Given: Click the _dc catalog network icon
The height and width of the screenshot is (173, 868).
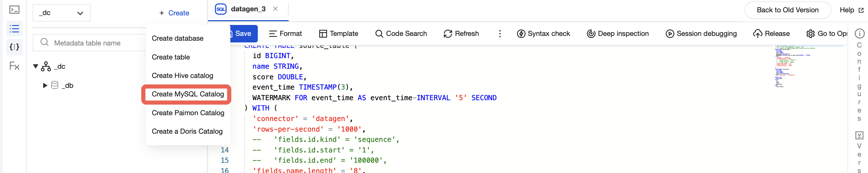Looking at the screenshot, I should click(x=46, y=66).
